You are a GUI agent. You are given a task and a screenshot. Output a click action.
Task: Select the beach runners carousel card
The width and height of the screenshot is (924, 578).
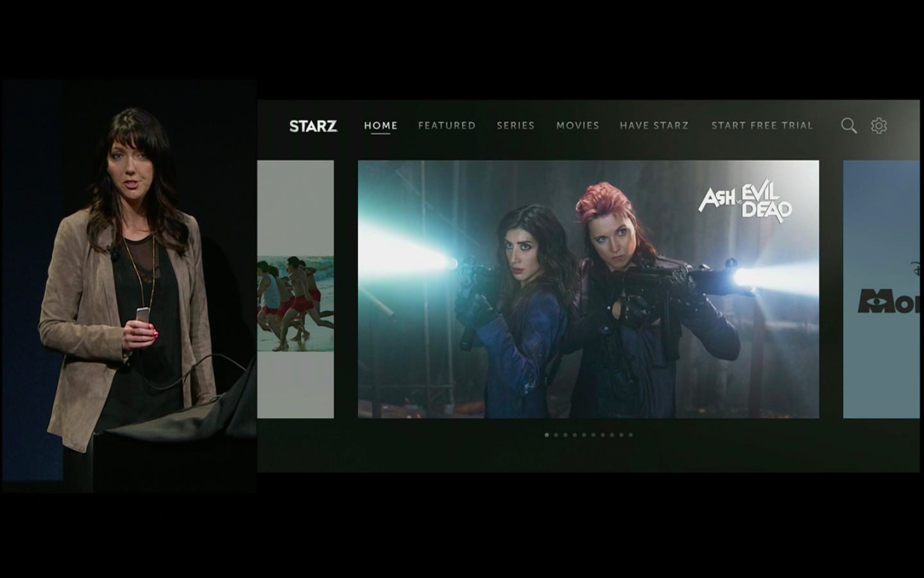coord(296,289)
